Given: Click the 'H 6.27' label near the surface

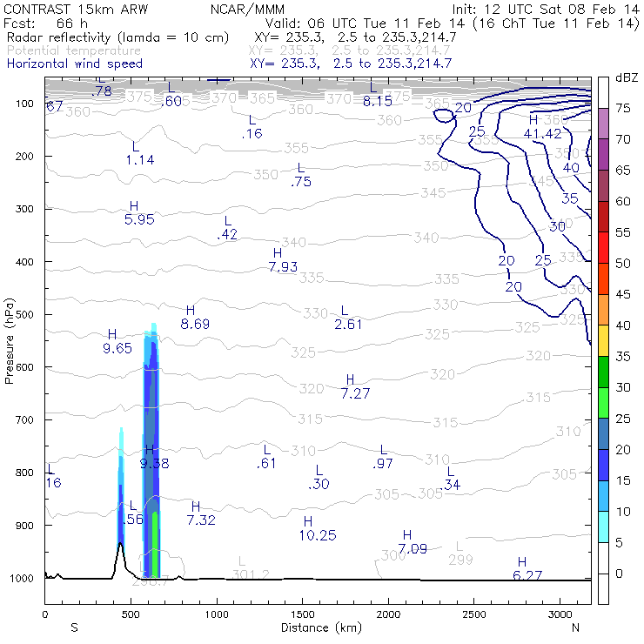Looking at the screenshot, I should point(527,569).
